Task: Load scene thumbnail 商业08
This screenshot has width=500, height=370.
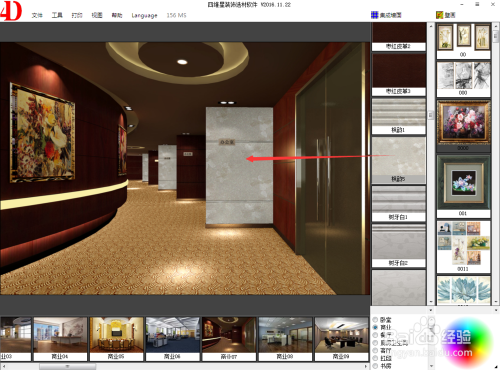Action: pyautogui.click(x=285, y=339)
